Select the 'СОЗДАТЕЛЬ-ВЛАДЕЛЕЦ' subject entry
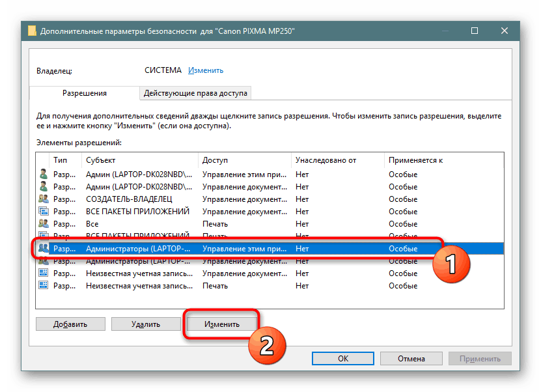 [129, 199]
